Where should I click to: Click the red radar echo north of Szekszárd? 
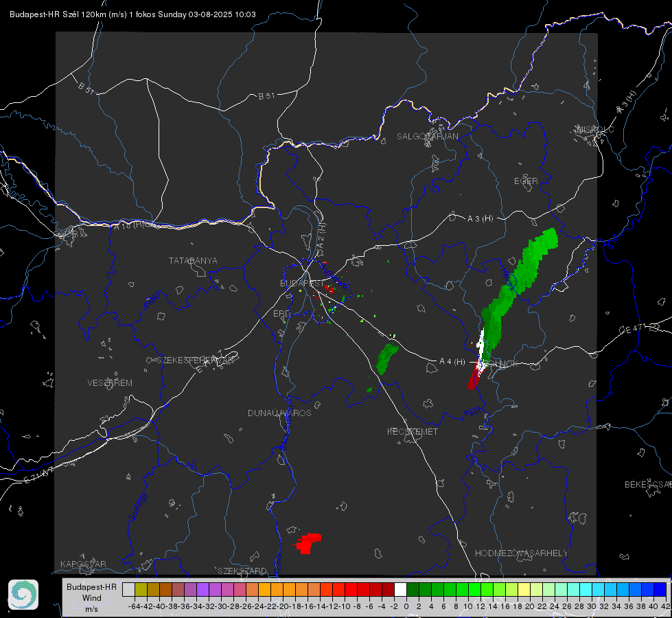point(308,543)
